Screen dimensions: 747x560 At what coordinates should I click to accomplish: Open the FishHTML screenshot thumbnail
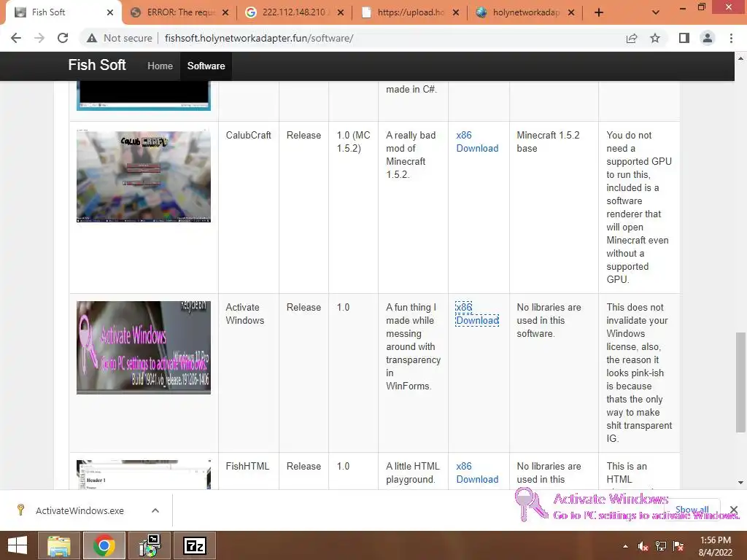coord(144,474)
